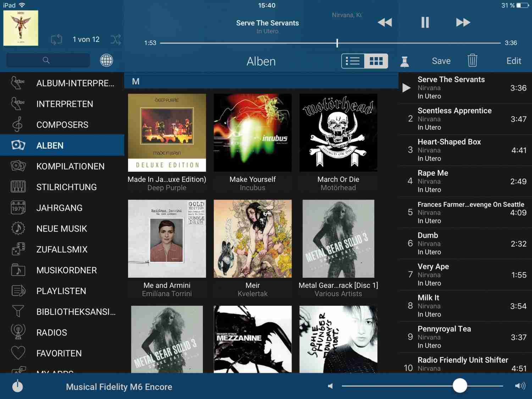This screenshot has height=399, width=532.
Task: Open Interpreten category
Action: (62, 104)
